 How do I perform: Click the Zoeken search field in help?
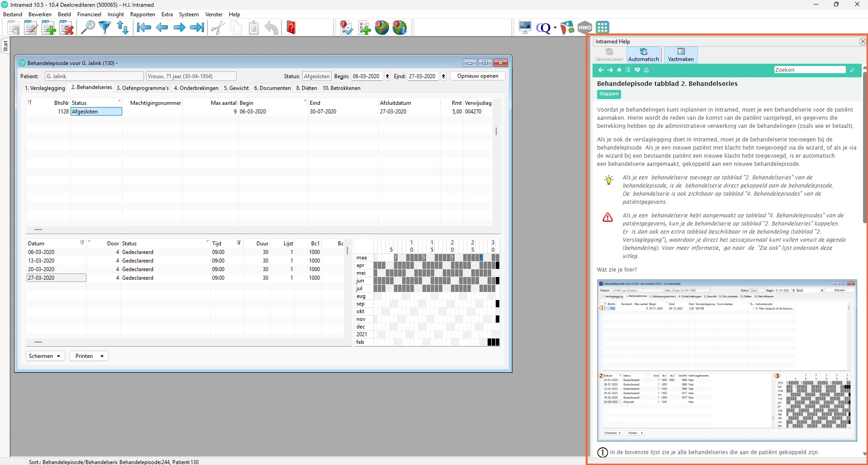810,70
